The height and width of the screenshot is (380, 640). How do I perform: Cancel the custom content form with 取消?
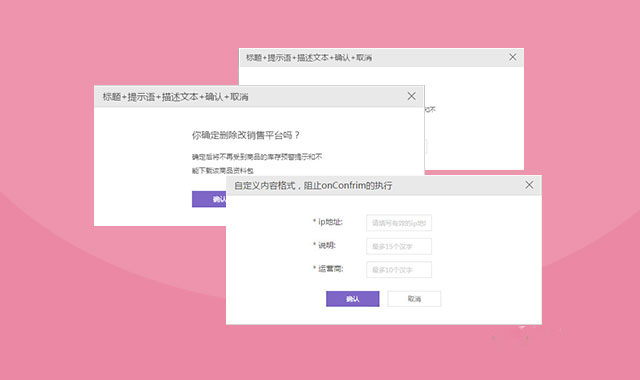tap(414, 299)
